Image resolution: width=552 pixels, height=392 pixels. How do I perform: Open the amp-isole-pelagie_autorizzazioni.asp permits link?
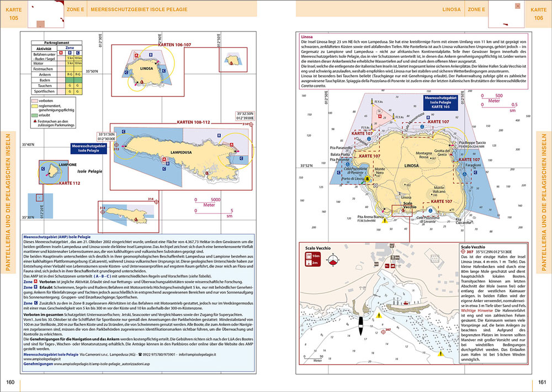[102, 364]
